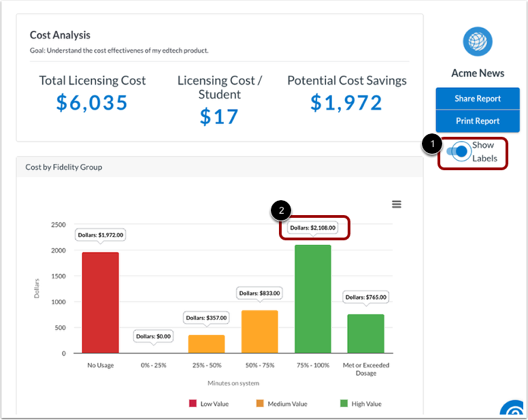
Task: Click the green 75% - 100% bar
Action: click(x=313, y=299)
